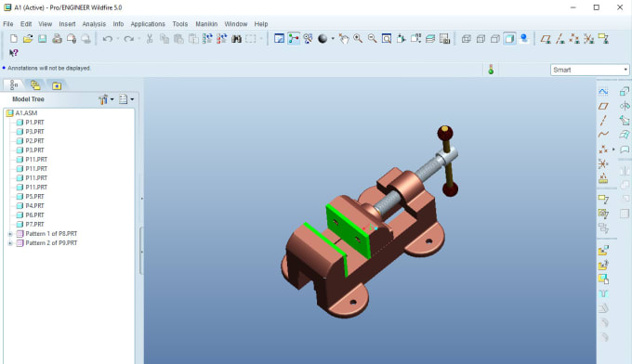Open the Appearance Gallery sphere icon
This screenshot has width=632, height=364.
pyautogui.click(x=323, y=39)
